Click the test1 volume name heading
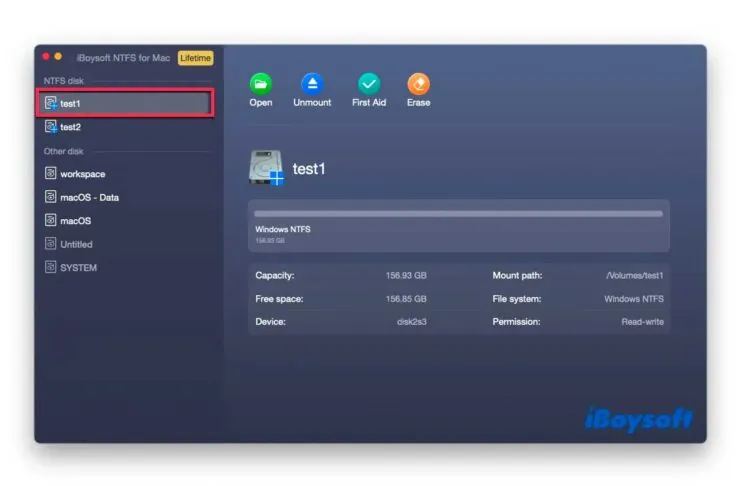This screenshot has height=486, width=741. pyautogui.click(x=309, y=169)
